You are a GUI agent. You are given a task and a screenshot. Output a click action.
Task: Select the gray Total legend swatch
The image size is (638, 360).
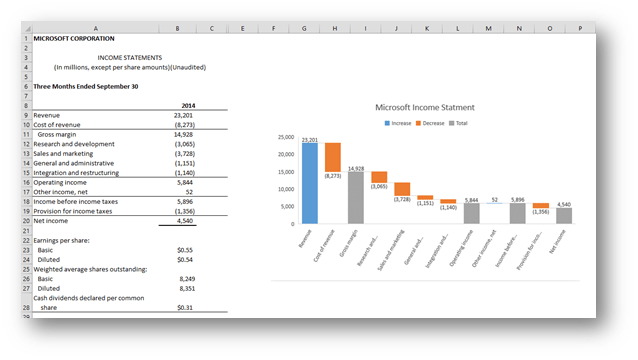[451, 123]
